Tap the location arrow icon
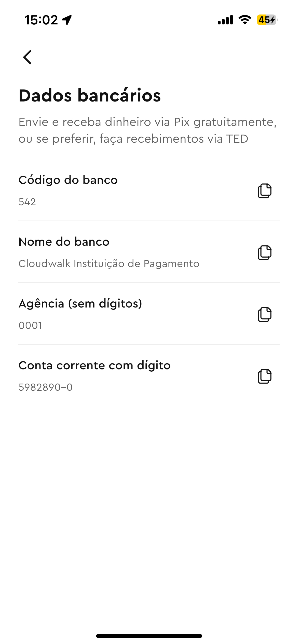Image resolution: width=298 pixels, height=644 pixels. [x=67, y=20]
